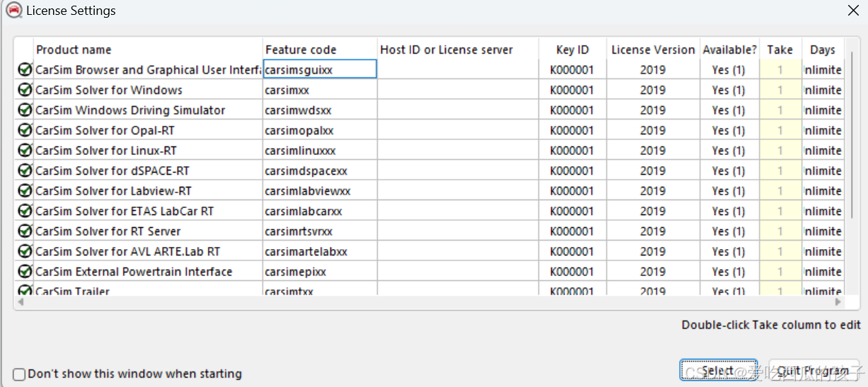
Task: Click the CarSim app icon in title bar
Action: [13, 10]
